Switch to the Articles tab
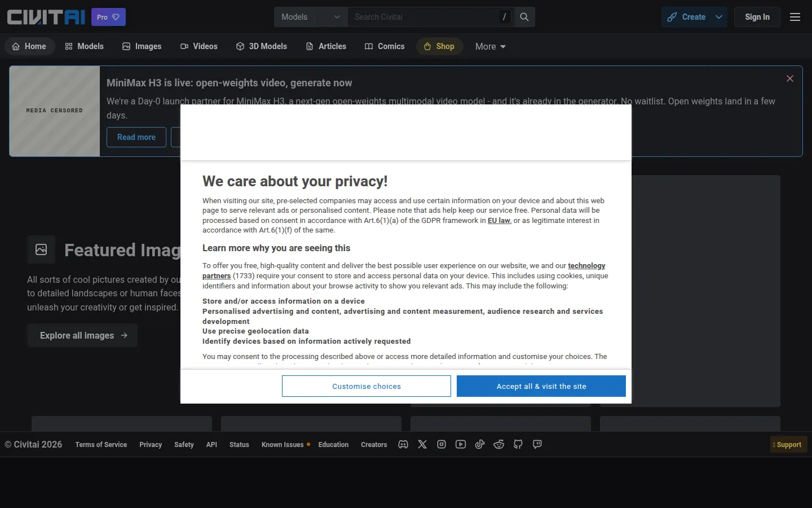Viewport: 812px width, 508px height. [326, 46]
